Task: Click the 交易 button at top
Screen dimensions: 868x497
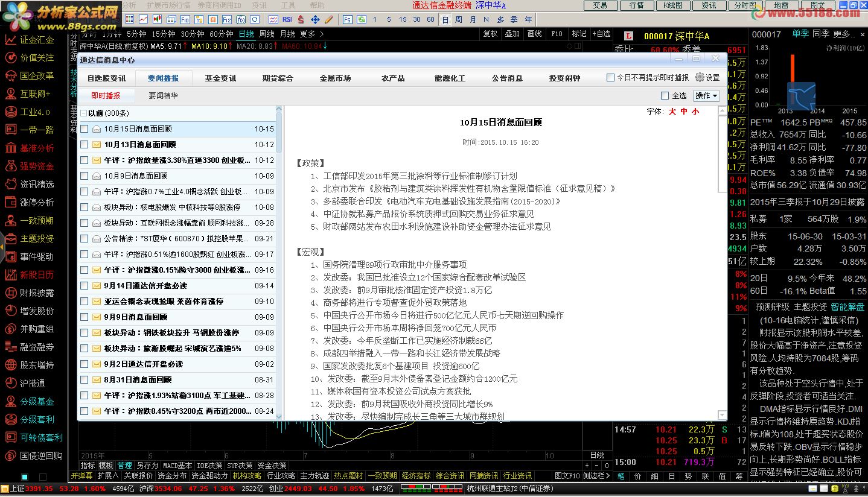Action: 600,5
